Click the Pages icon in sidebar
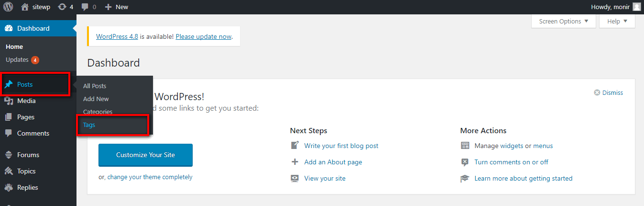 [9, 117]
